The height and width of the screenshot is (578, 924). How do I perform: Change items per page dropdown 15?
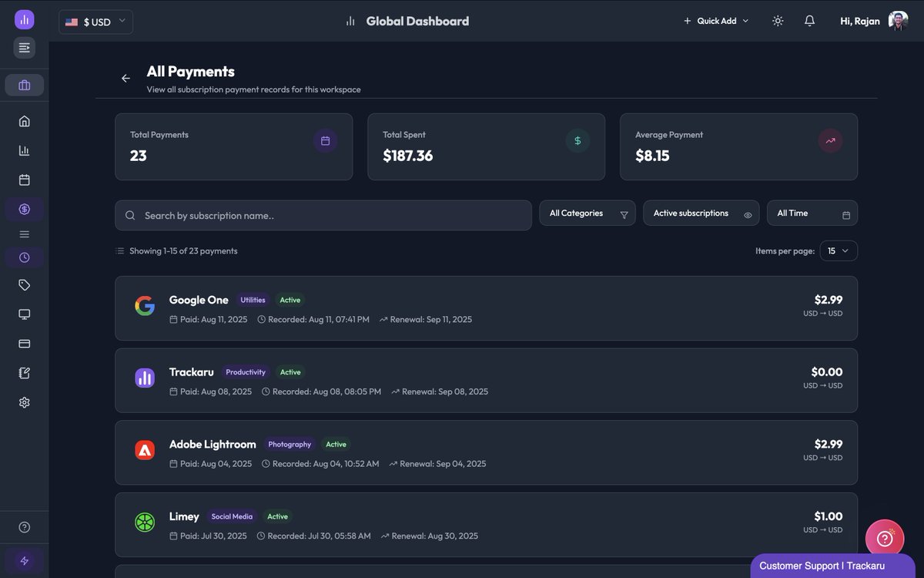coord(839,250)
